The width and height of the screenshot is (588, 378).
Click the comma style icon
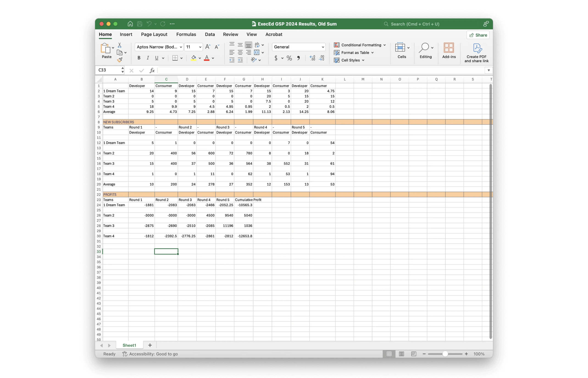point(298,58)
